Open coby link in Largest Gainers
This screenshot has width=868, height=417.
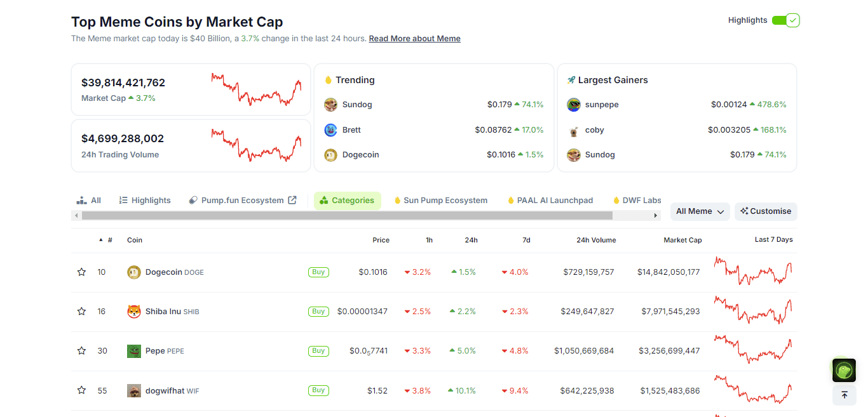(595, 130)
